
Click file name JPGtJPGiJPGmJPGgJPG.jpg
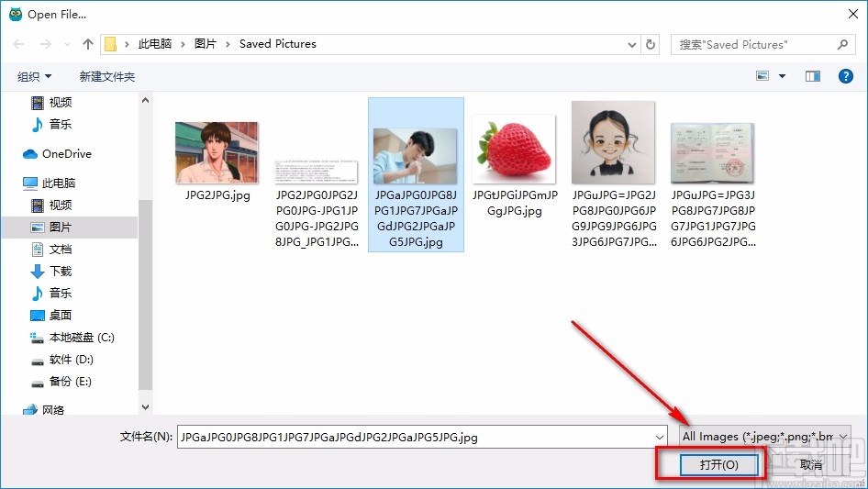[x=515, y=203]
